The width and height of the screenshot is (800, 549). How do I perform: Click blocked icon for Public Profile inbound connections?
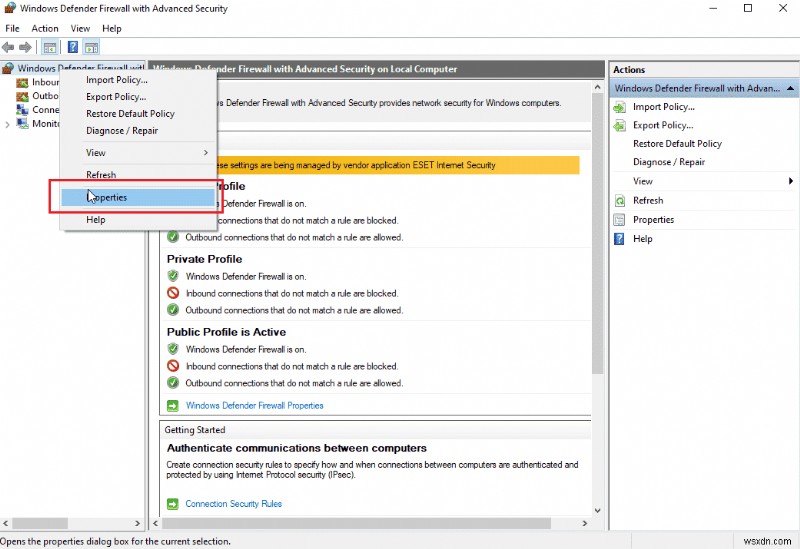click(x=173, y=366)
